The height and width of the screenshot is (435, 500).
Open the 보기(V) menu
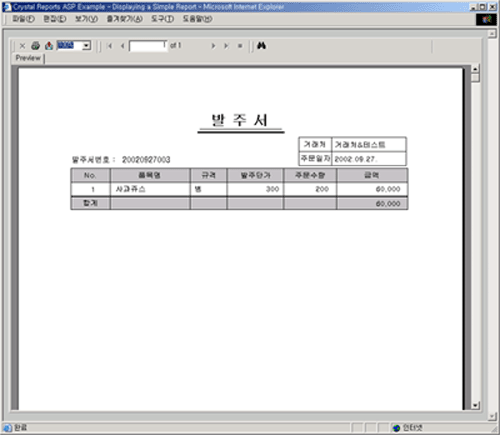[86, 19]
